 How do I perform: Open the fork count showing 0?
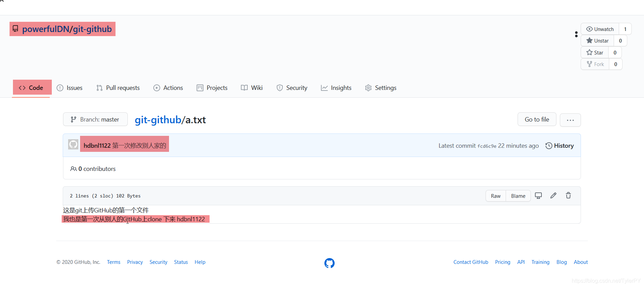click(x=616, y=64)
